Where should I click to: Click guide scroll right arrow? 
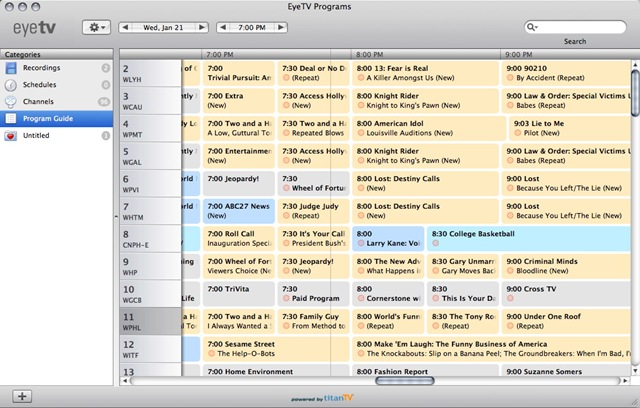pos(625,381)
